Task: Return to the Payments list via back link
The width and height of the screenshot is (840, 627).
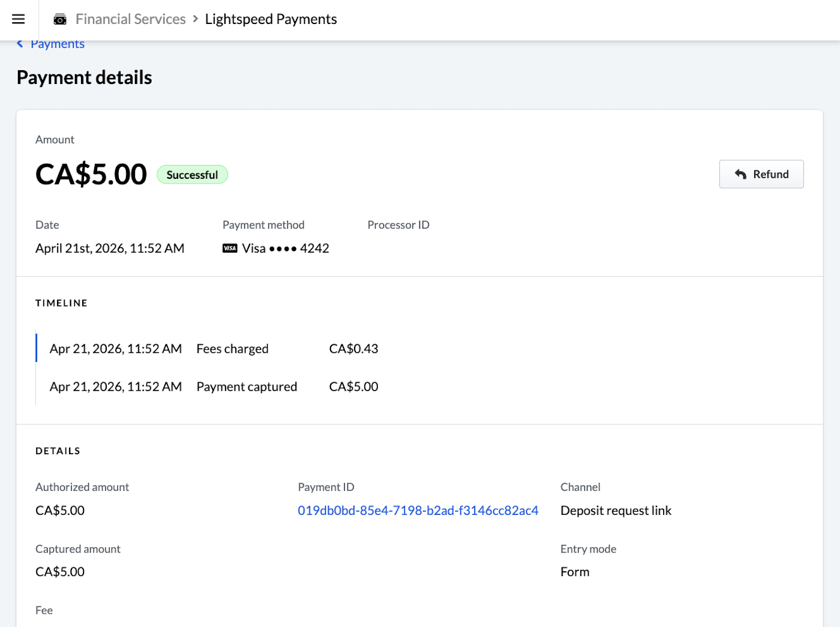Action: [58, 43]
